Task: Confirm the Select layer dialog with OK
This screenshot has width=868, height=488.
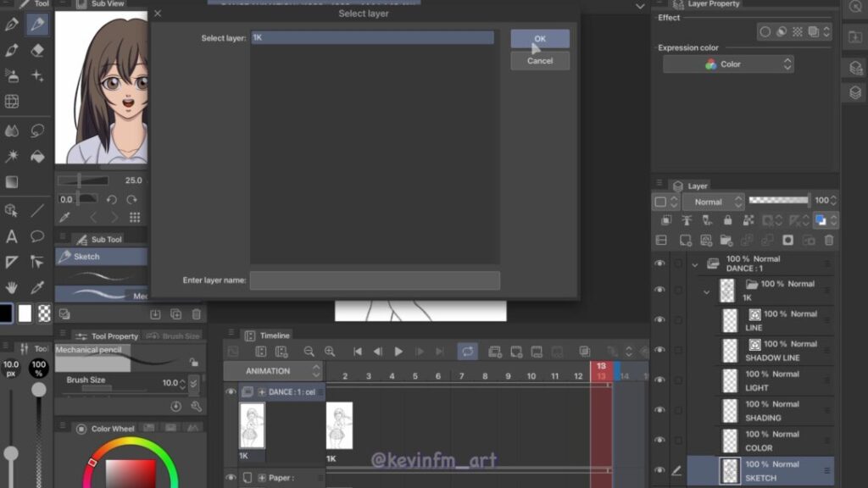Action: [x=540, y=39]
